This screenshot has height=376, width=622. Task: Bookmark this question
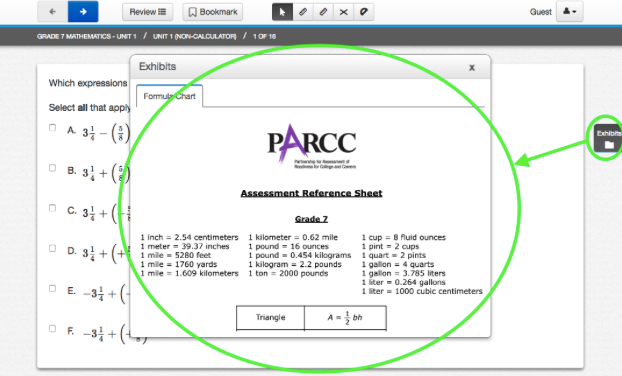tap(213, 12)
